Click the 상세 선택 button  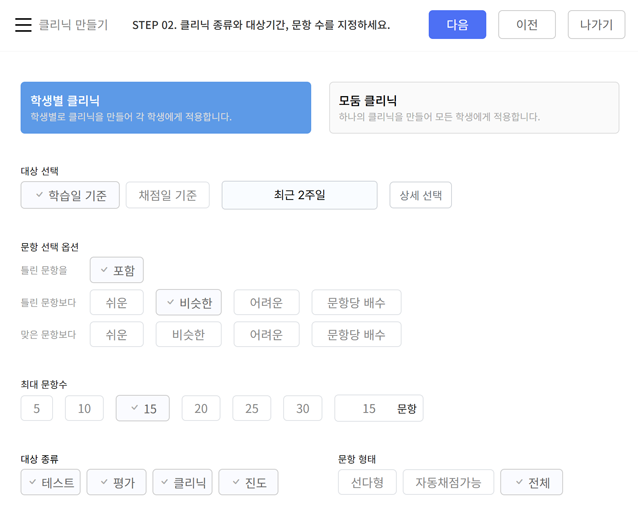pyautogui.click(x=420, y=195)
